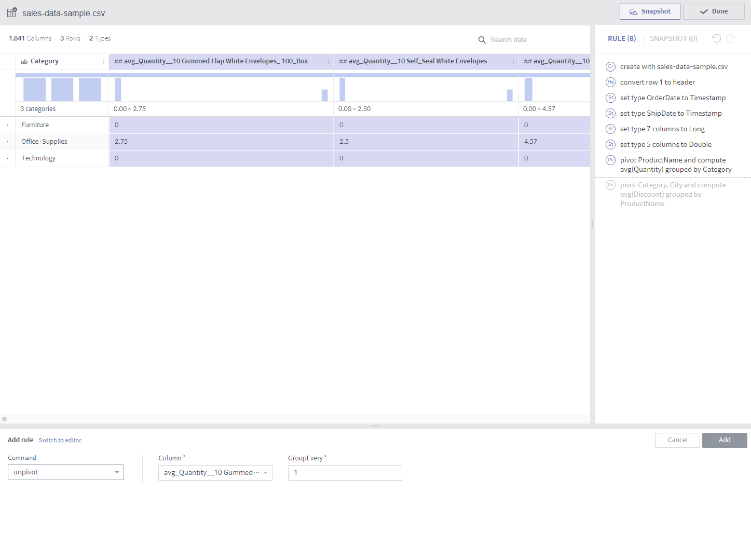
Task: Click the Snapshot button
Action: click(x=650, y=11)
